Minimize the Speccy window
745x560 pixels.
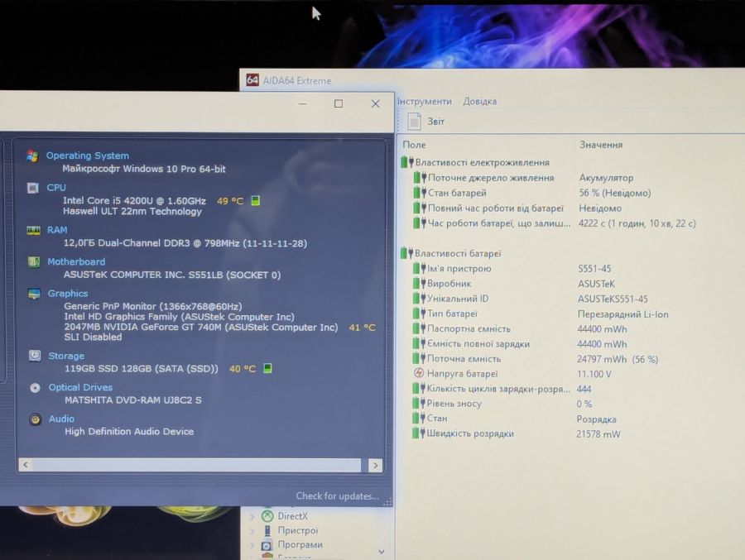coord(303,103)
